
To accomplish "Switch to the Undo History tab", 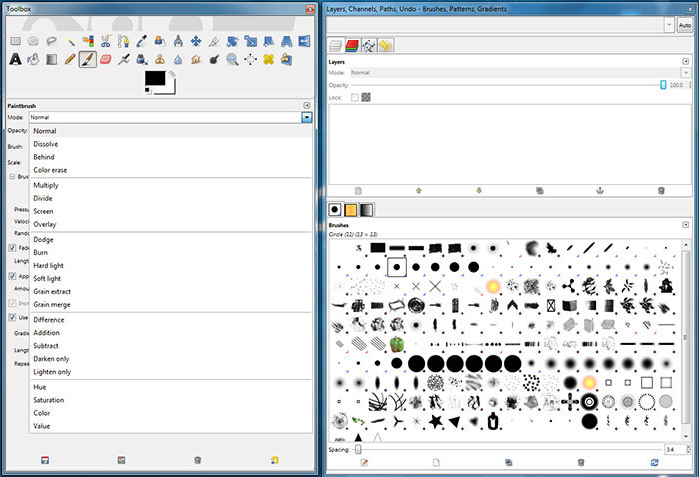I will click(x=385, y=45).
